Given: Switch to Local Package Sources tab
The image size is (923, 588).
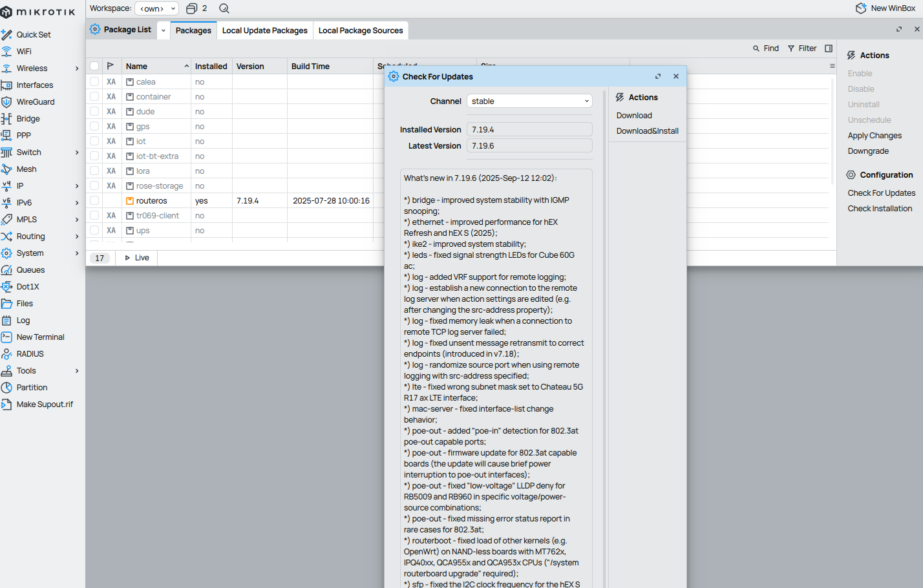Looking at the screenshot, I should point(361,30).
